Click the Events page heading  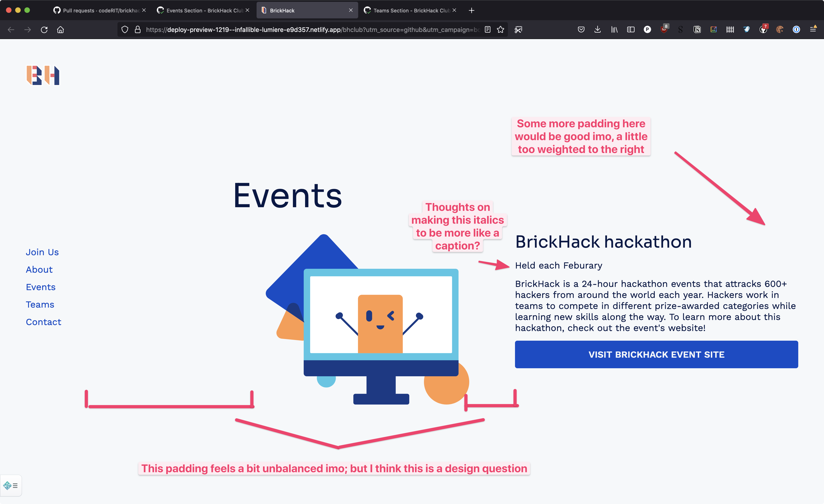[288, 195]
